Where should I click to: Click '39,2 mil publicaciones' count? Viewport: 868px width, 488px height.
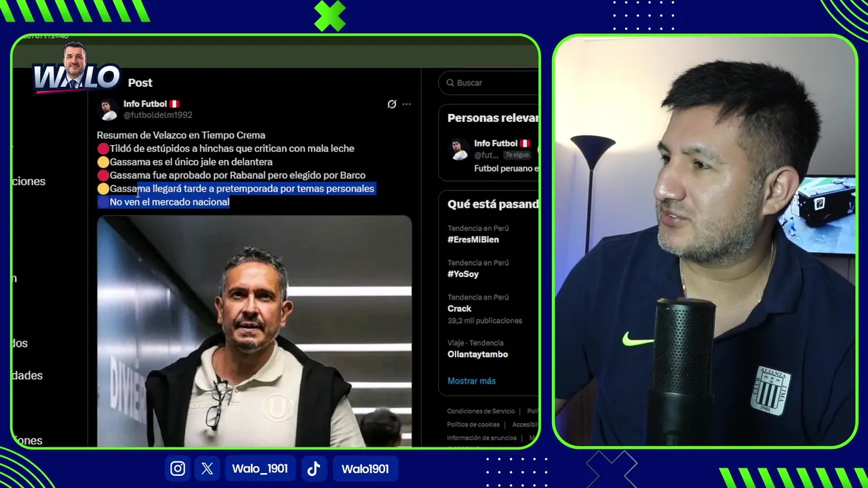[x=485, y=321]
